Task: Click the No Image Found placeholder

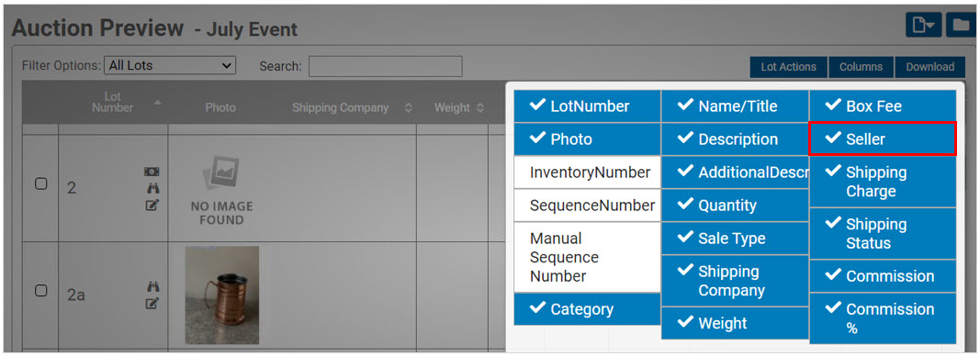Action: pos(222,191)
